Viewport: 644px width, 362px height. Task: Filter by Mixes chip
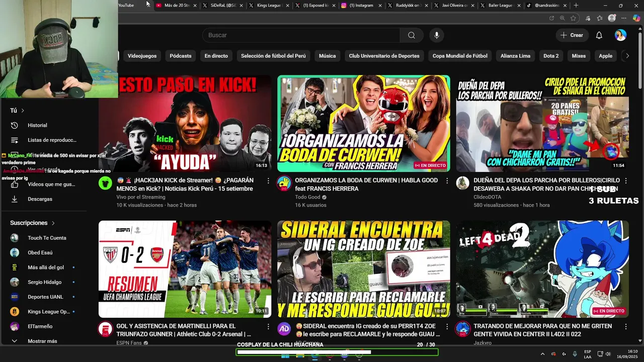[579, 56]
